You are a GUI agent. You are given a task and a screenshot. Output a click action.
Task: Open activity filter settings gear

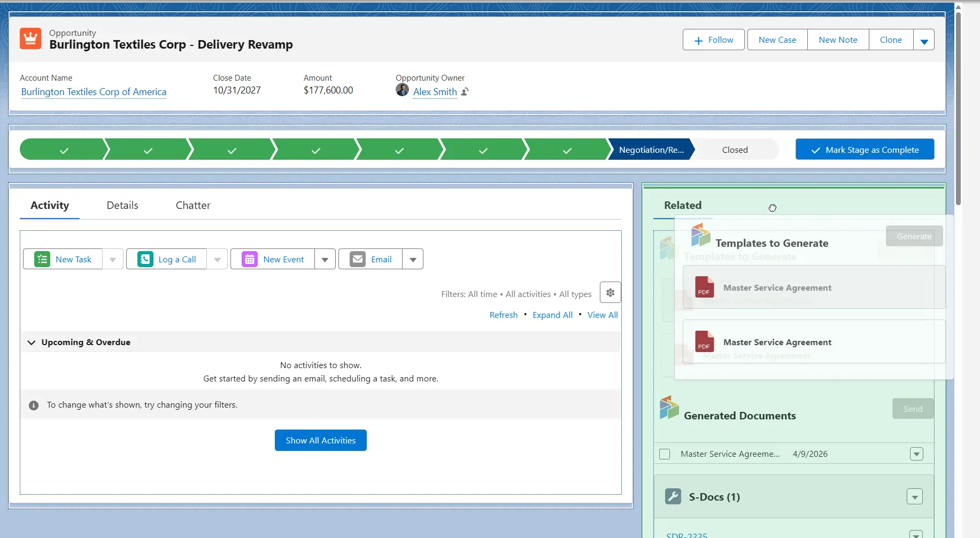click(x=610, y=293)
